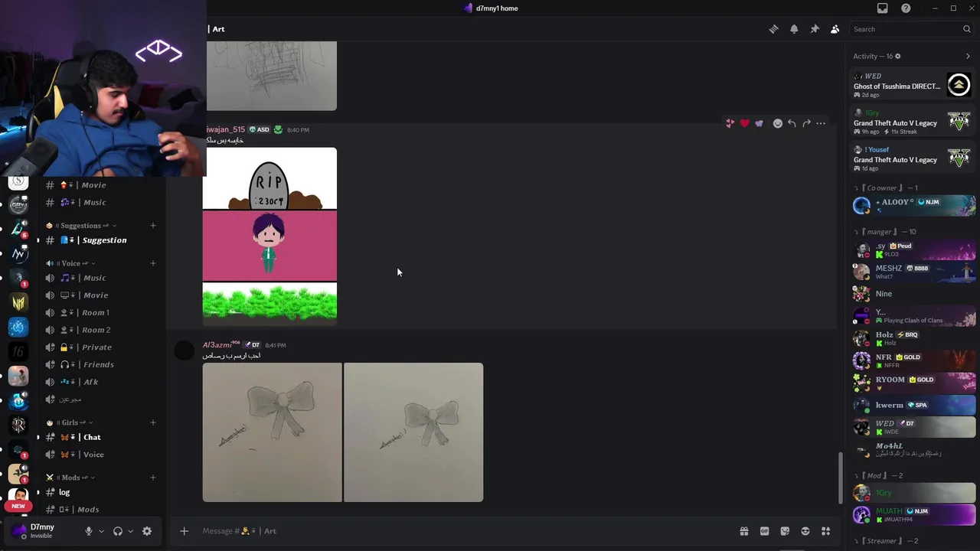The height and width of the screenshot is (551, 980).
Task: Open output device options arrow beside headphones
Action: 131,531
